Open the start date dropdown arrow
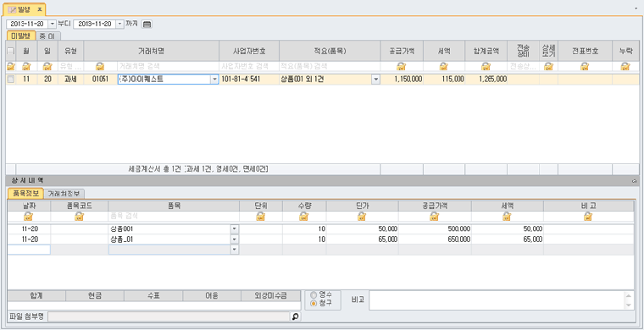This screenshot has height=330, width=644. pos(53,25)
